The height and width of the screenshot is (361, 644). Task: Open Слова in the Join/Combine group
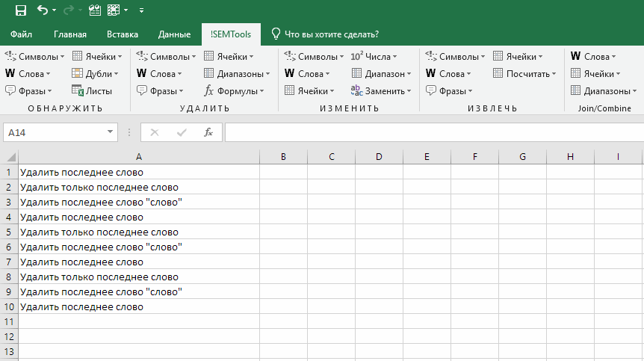[593, 57]
